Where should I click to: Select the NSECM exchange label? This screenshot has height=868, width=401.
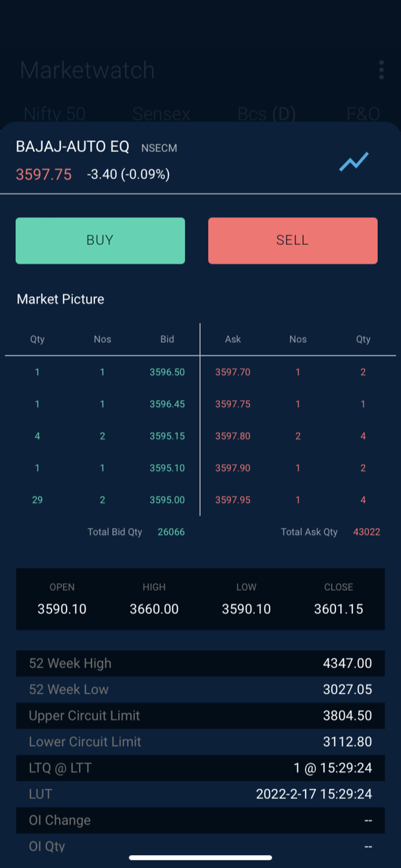159,148
